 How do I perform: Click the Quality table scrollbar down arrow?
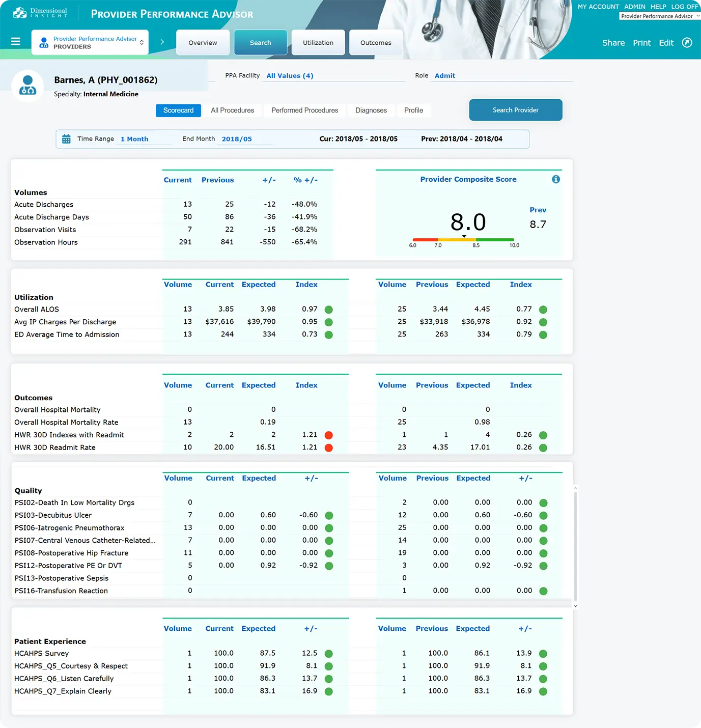click(575, 606)
